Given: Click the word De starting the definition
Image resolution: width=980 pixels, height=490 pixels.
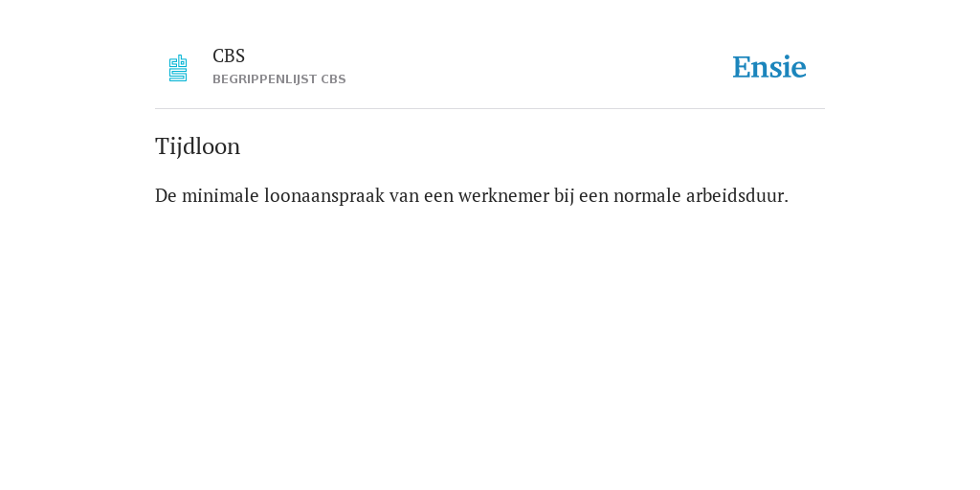Looking at the screenshot, I should pos(167,195).
